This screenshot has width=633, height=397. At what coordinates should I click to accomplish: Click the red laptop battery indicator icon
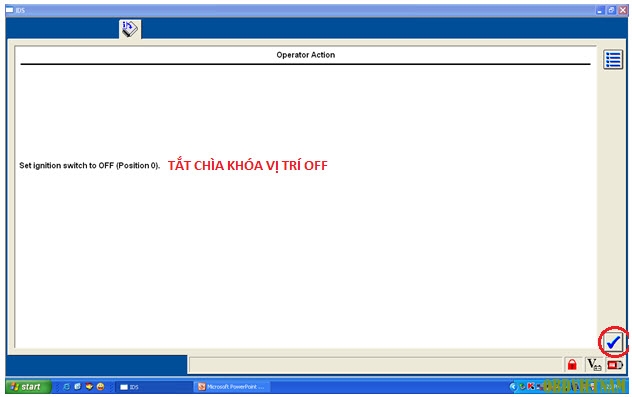[x=614, y=365]
